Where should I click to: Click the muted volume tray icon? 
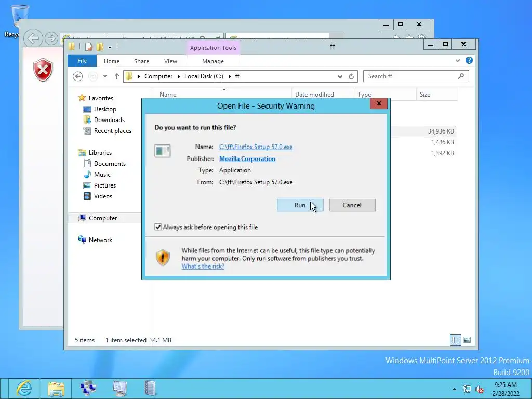coord(480,389)
